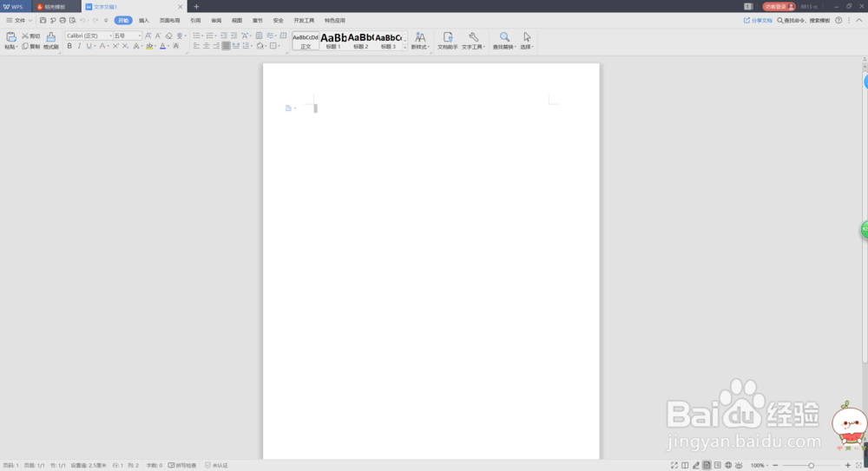Click the Undo arrow

[x=82, y=21]
